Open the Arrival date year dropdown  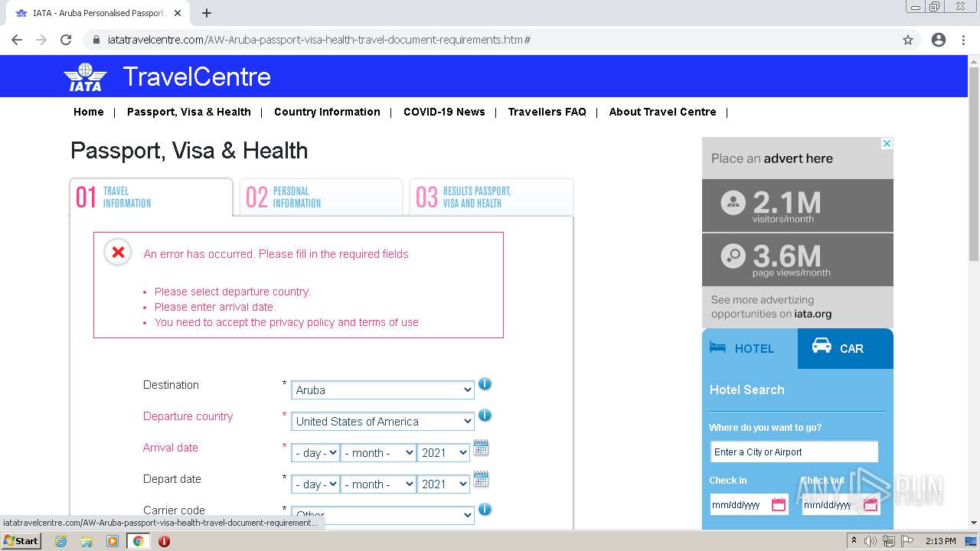point(443,452)
